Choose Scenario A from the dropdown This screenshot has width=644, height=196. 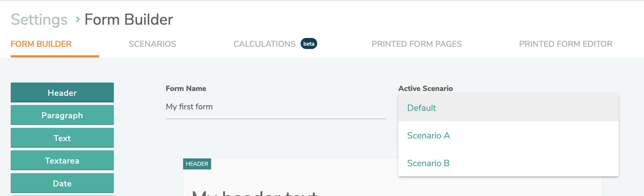coord(428,136)
